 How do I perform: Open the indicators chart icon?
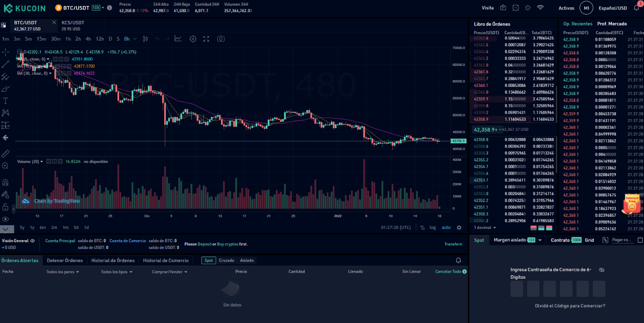point(178,39)
